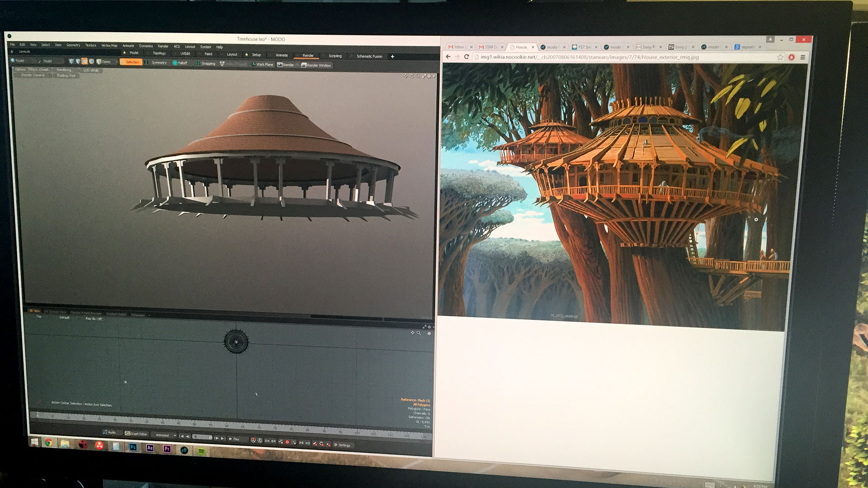Open the Top view gear settings
Viewport: 868px width, 488px height.
429,333
